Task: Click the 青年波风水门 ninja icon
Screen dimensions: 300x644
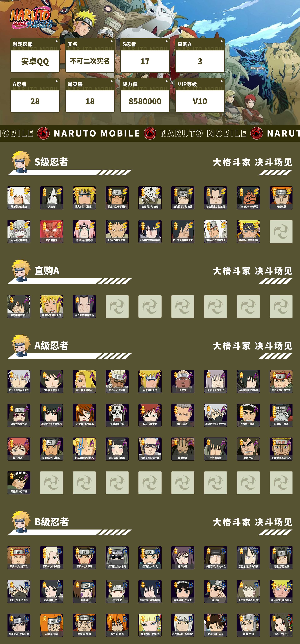Action: [x=150, y=381]
